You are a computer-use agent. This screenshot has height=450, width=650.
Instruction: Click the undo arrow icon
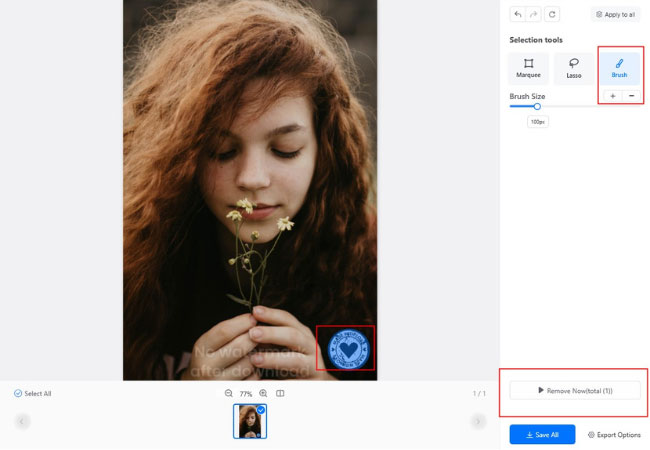[x=517, y=14]
